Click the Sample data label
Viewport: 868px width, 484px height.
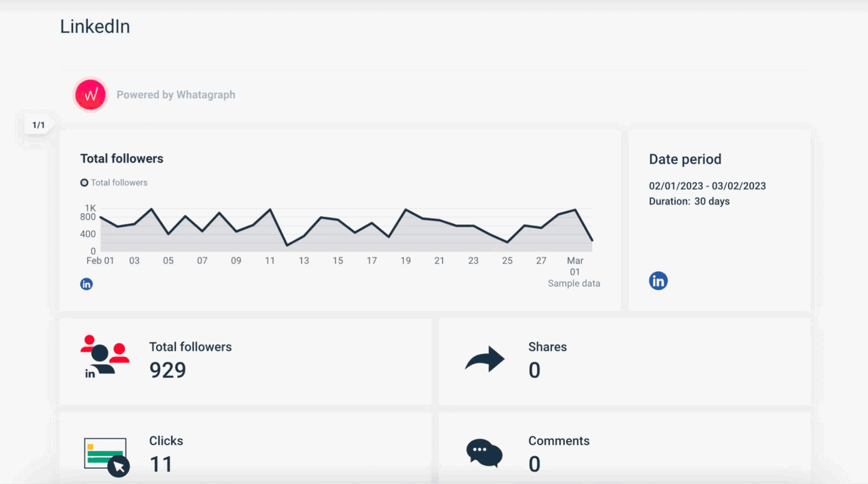[x=574, y=283]
